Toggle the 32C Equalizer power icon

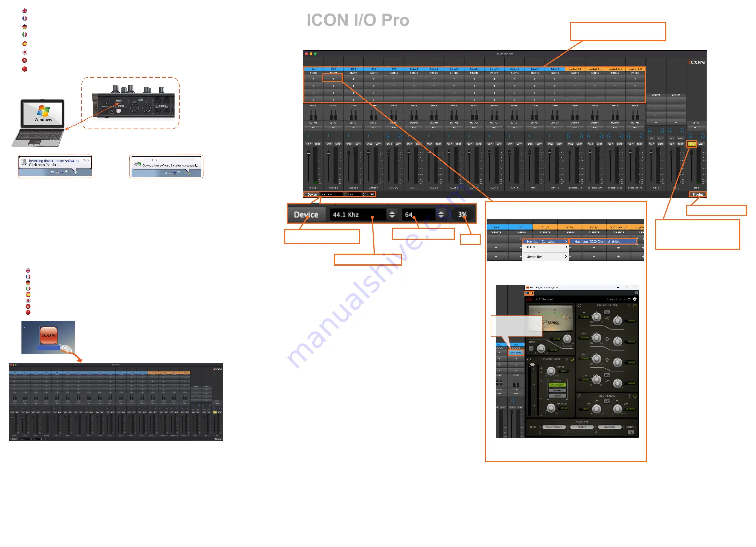point(635,306)
